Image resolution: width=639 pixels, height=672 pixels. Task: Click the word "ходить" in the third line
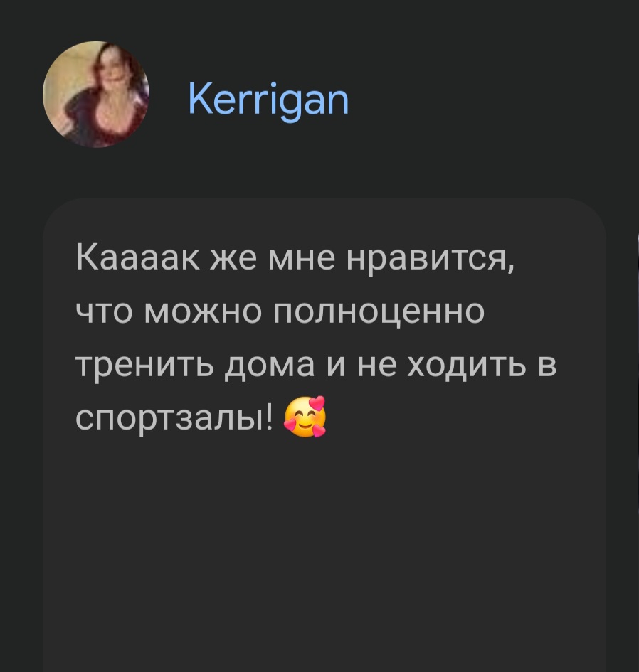pyautogui.click(x=467, y=366)
